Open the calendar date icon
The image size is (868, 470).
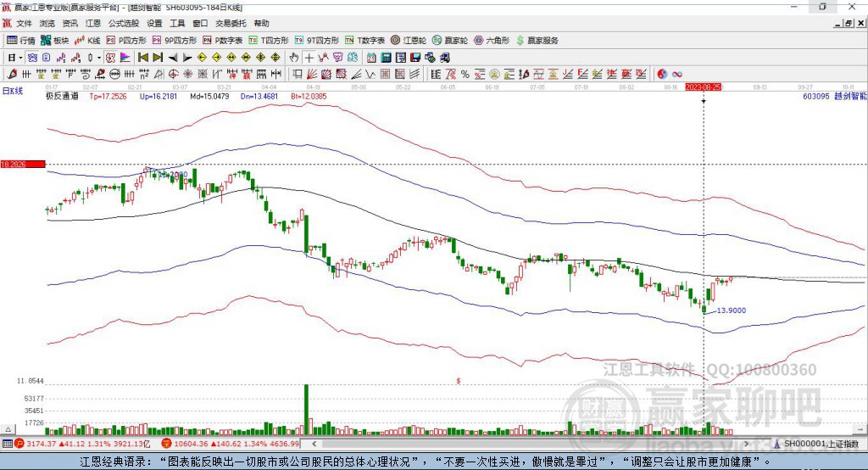(371, 58)
